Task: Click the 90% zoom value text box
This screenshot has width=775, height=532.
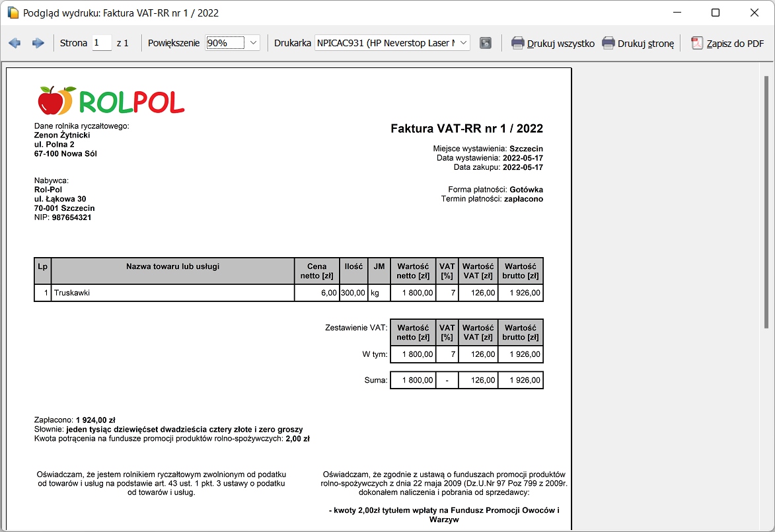Action: click(x=225, y=43)
